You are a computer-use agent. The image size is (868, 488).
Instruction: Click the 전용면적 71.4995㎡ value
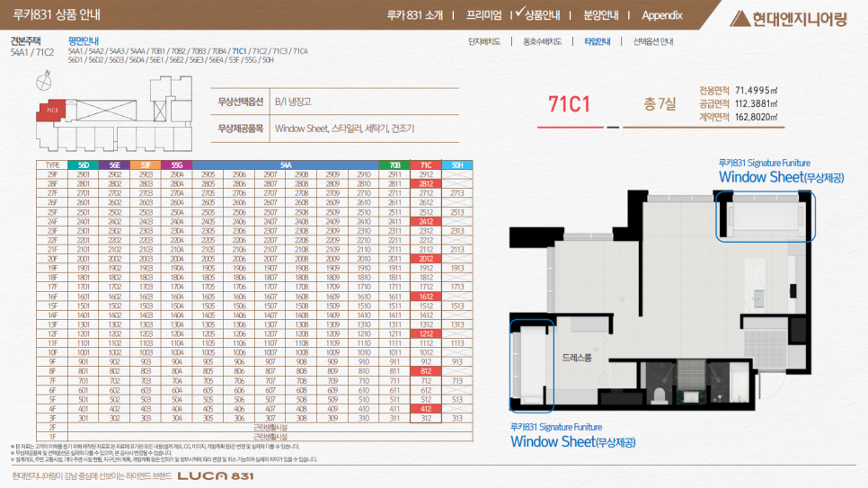click(x=757, y=90)
